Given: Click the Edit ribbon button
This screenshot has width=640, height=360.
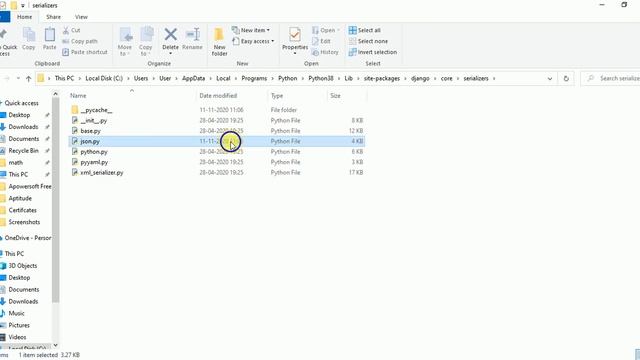Looking at the screenshot, I should 321,41.
